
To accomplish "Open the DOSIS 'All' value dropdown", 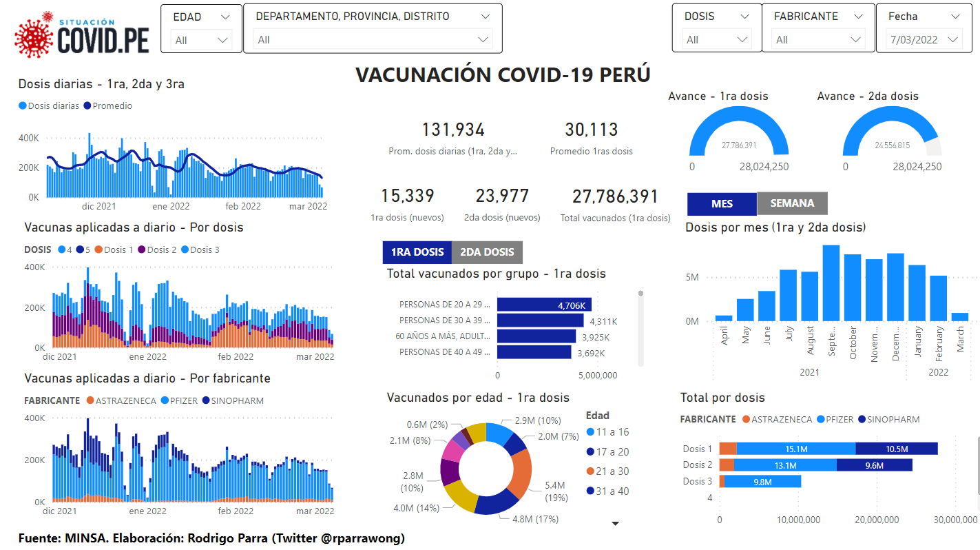I will tap(717, 40).
